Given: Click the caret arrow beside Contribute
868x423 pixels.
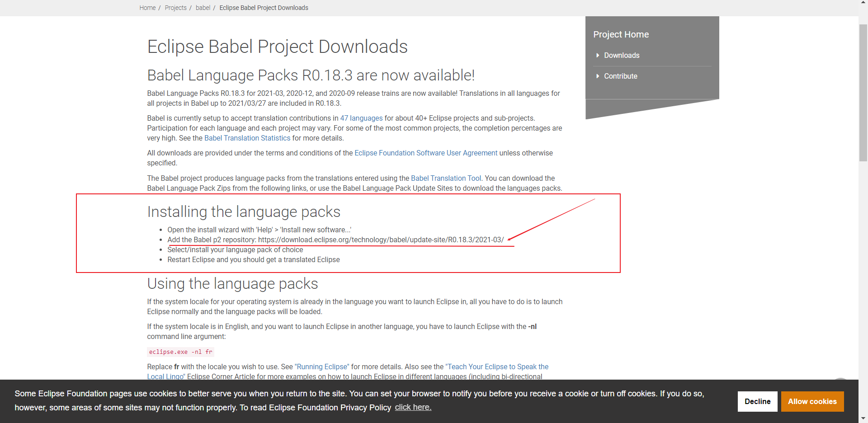Looking at the screenshot, I should click(x=598, y=76).
